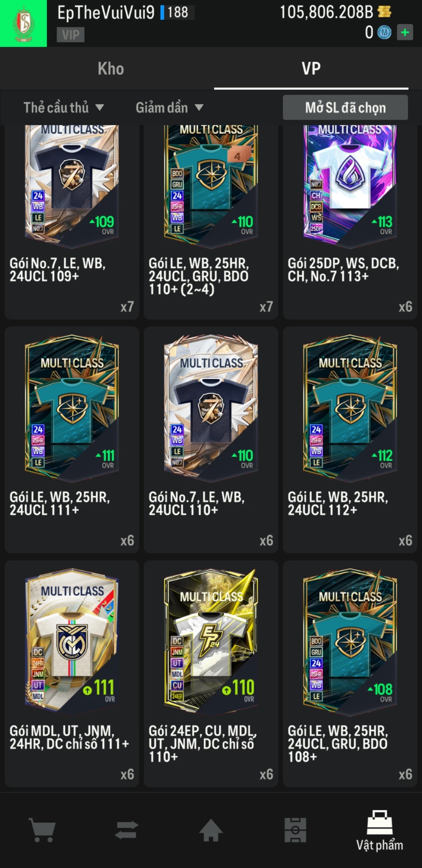Open the Giảm dần sort dropdown
The width and height of the screenshot is (422, 868).
click(170, 108)
